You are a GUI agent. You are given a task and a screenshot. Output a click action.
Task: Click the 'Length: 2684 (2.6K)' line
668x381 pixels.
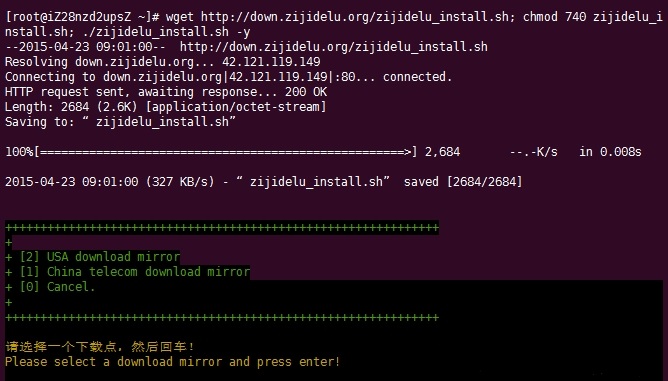(x=165, y=107)
